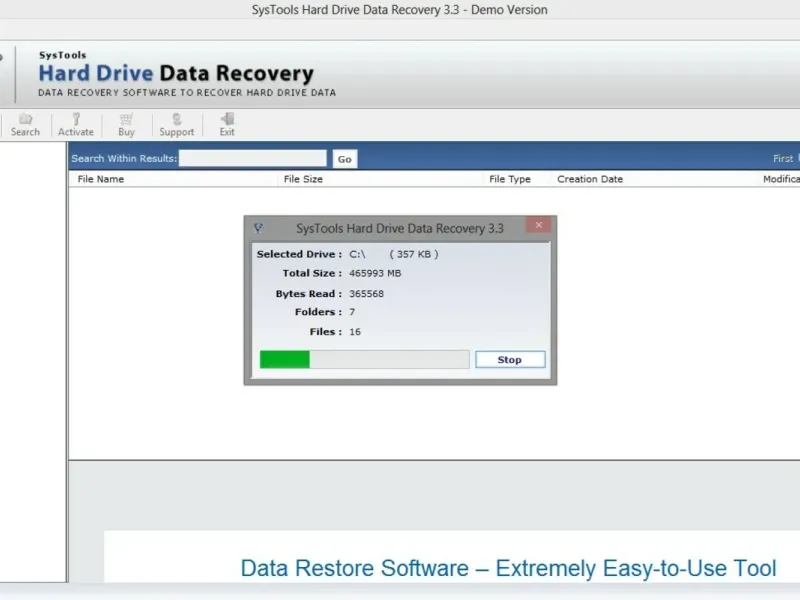Click the Go search button
This screenshot has width=800, height=600.
(x=344, y=159)
